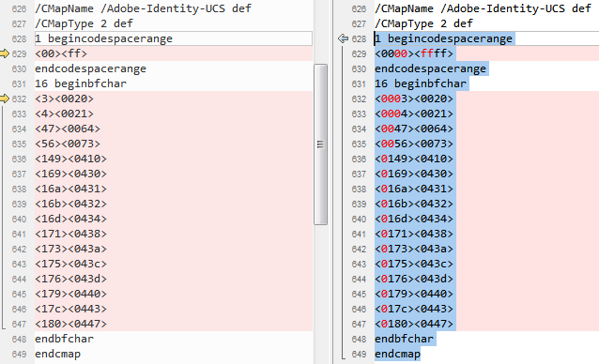Click '/CMapType 2 def' in right pane
This screenshot has height=364, width=599.
424,23
